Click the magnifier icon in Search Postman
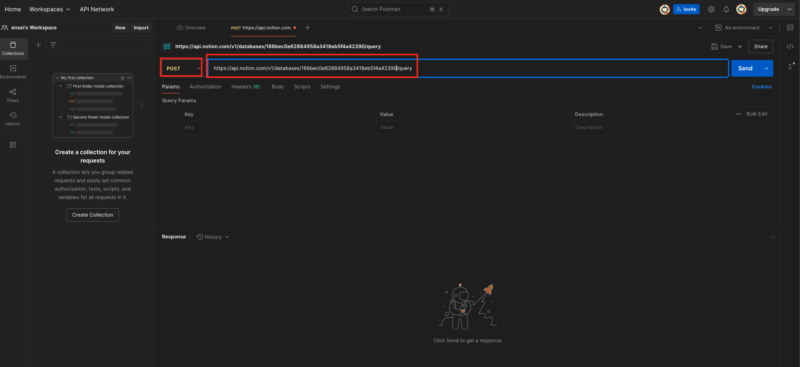The height and width of the screenshot is (367, 800). (355, 9)
